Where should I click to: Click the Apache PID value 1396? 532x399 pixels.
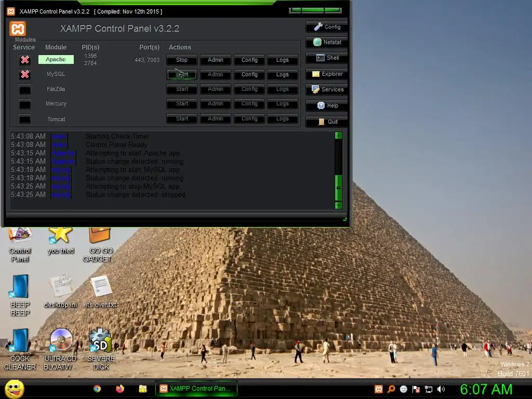(x=90, y=56)
